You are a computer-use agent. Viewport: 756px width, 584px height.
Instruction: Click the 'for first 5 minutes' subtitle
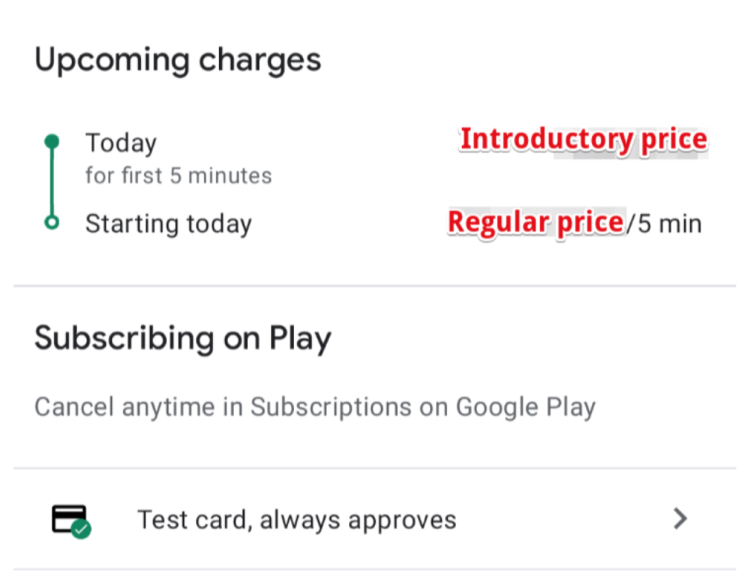click(179, 176)
